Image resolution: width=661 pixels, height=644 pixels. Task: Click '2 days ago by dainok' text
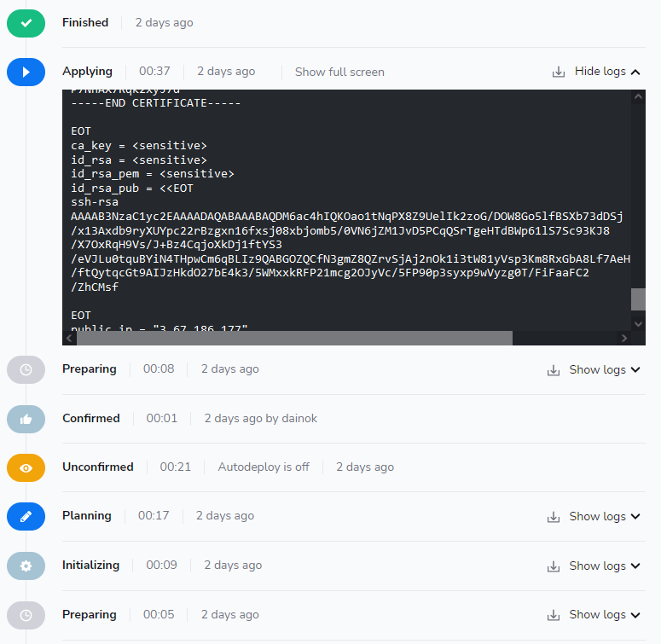tap(260, 419)
